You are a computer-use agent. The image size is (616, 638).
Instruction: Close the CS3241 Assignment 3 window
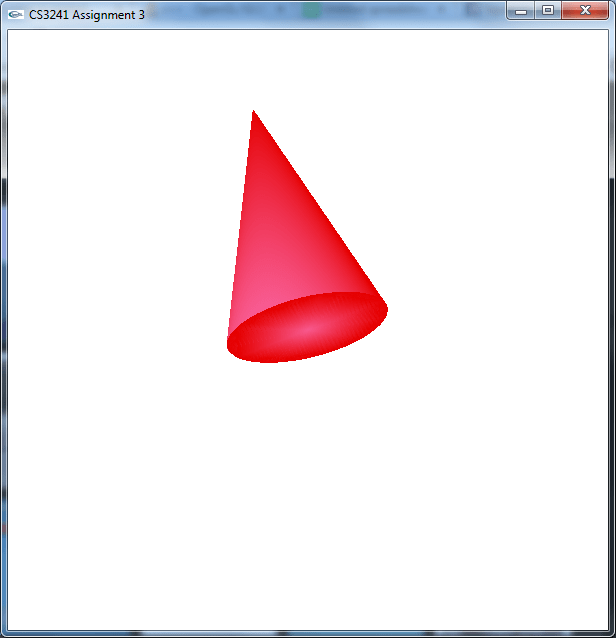pyautogui.click(x=585, y=11)
